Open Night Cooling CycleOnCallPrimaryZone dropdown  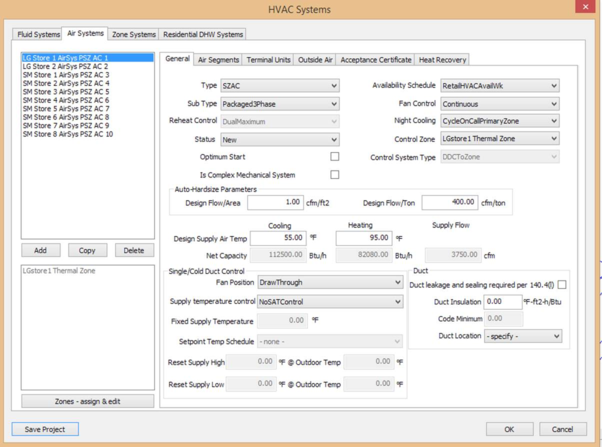[499, 121]
